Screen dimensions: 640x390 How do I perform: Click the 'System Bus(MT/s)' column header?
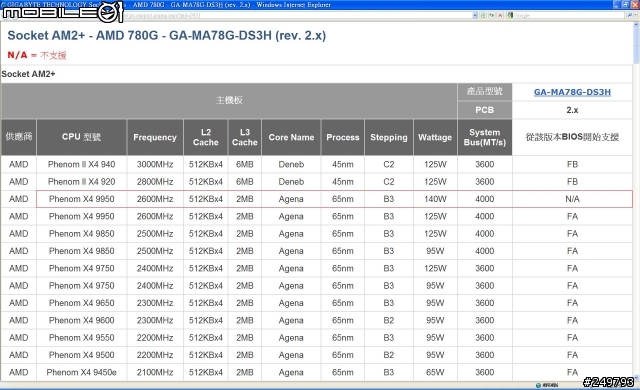(484, 137)
